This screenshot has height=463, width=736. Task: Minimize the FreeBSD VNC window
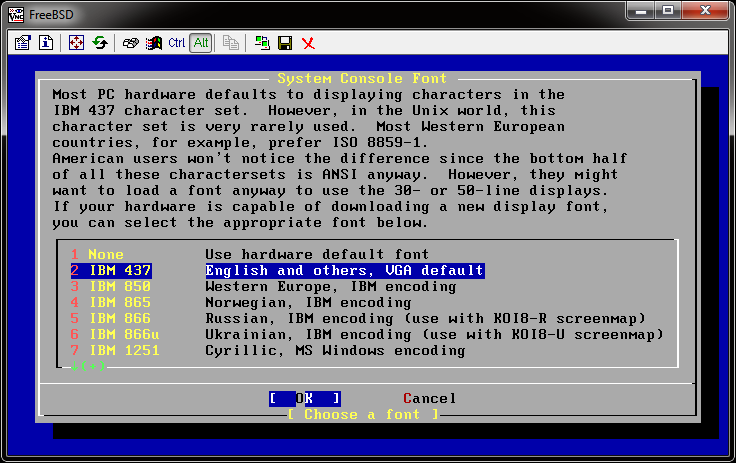pos(641,11)
